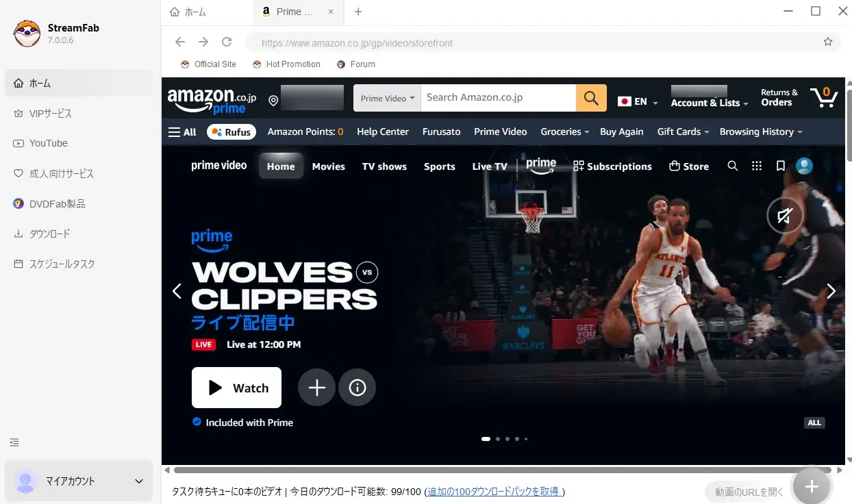The image size is (852, 504).
Task: Select the Live TV tab
Action: coord(490,166)
